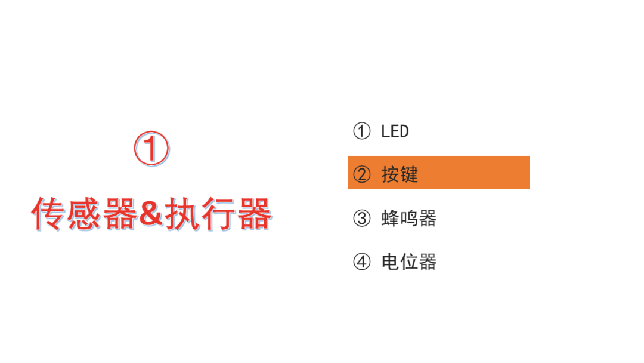Click the circled 3 beside 蜂鸣器
The image size is (644, 363).
coord(362,219)
